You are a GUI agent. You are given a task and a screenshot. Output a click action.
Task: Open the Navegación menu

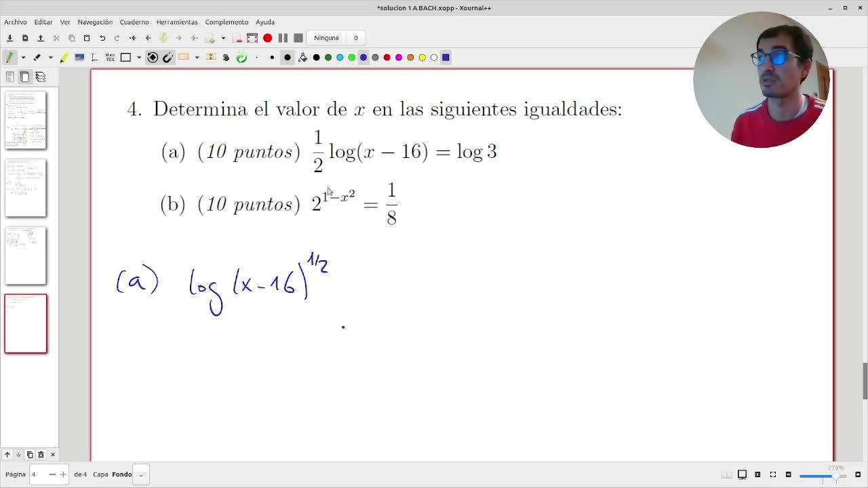tap(95, 22)
